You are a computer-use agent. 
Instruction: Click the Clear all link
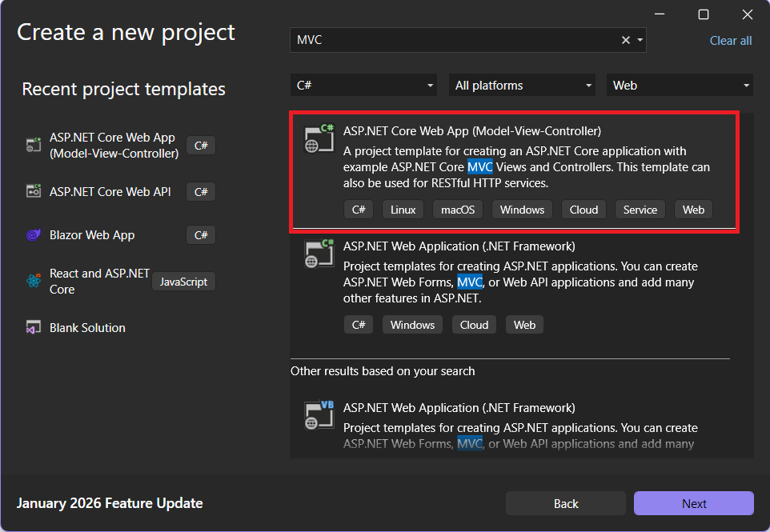tap(731, 41)
